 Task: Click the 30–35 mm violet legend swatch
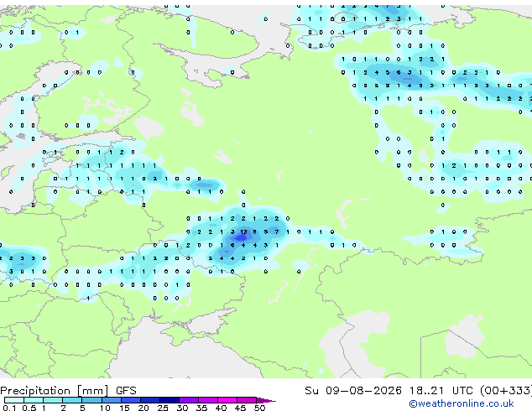pyautogui.click(x=189, y=400)
